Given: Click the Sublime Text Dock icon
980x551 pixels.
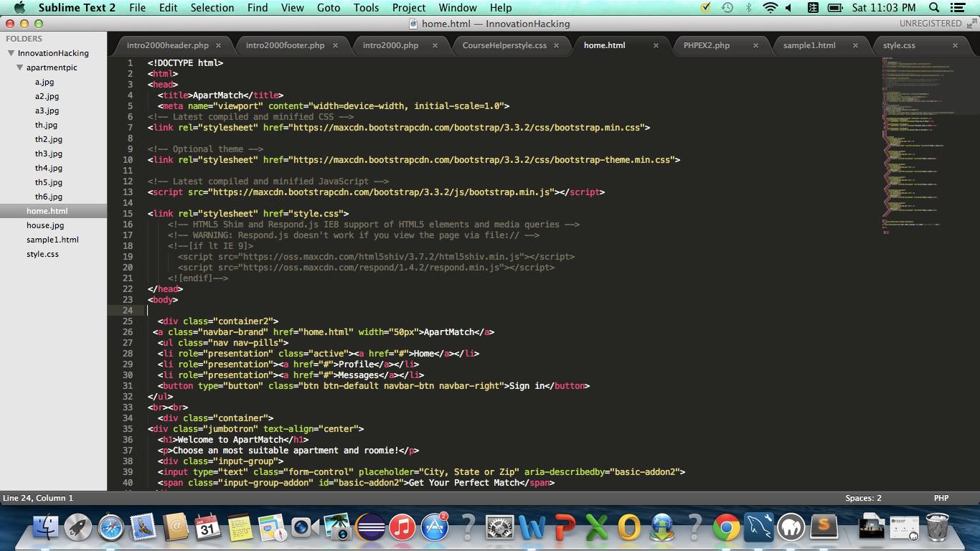Looking at the screenshot, I should [824, 528].
